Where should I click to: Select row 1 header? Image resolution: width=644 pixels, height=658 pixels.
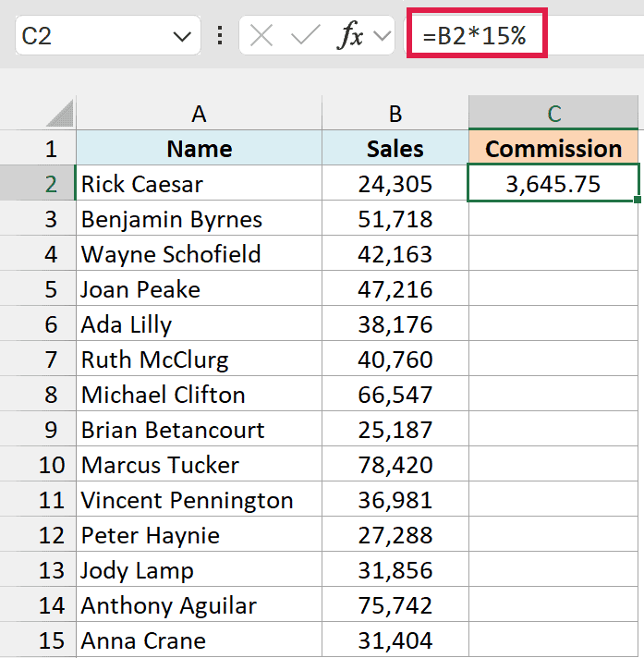pyautogui.click(x=38, y=148)
